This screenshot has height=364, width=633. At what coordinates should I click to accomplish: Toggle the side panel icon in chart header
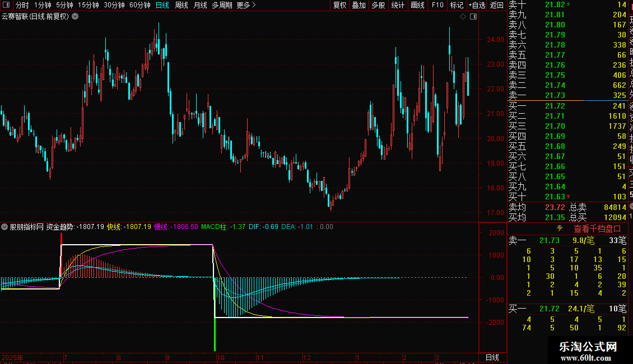tap(473, 17)
